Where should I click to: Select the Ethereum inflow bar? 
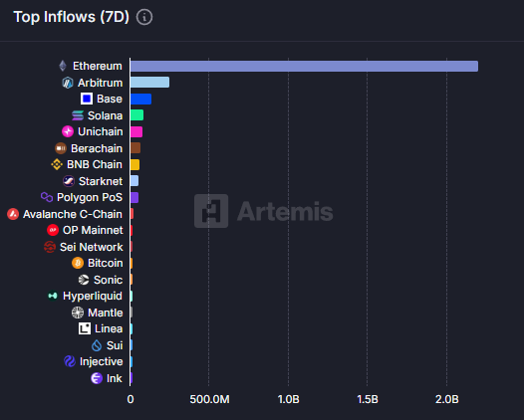(x=304, y=66)
